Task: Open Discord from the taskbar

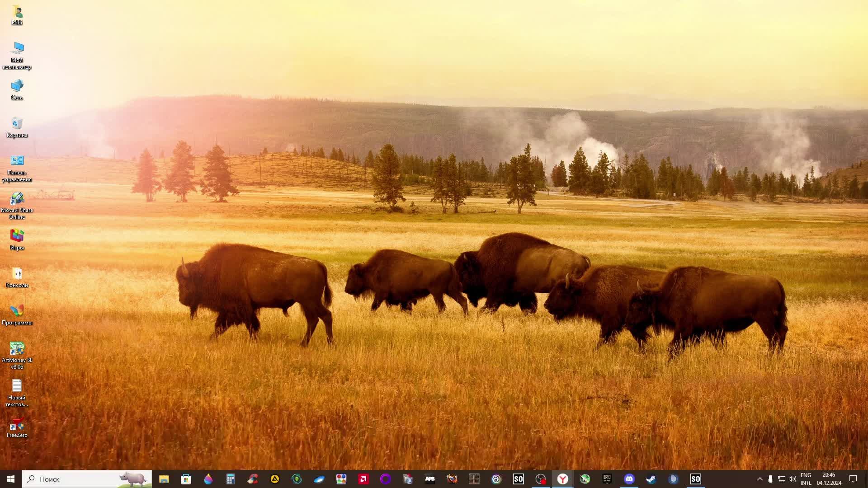Action: point(629,479)
